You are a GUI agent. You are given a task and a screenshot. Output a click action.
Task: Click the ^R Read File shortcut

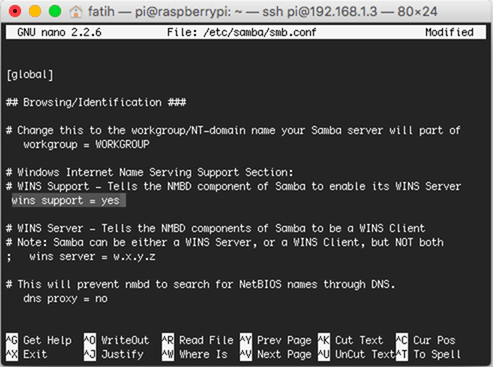(x=198, y=340)
